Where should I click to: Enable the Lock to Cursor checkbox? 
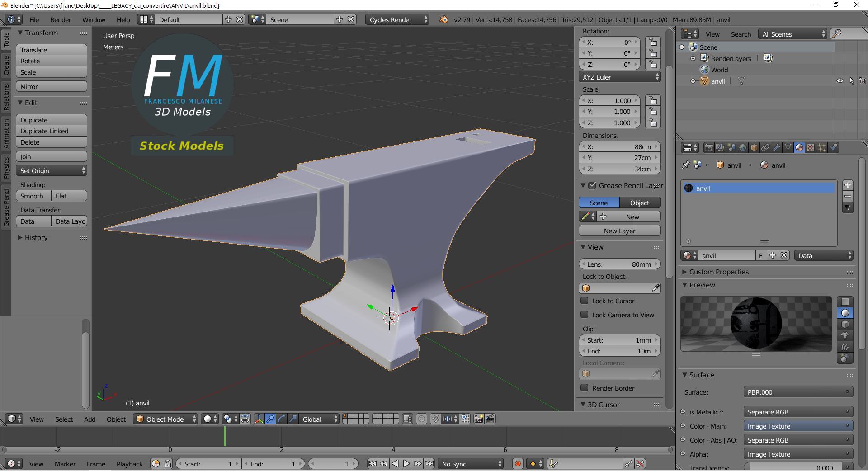pos(585,301)
